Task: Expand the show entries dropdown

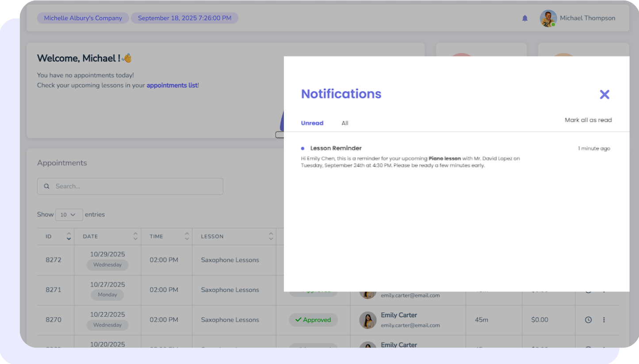Action: (69, 215)
